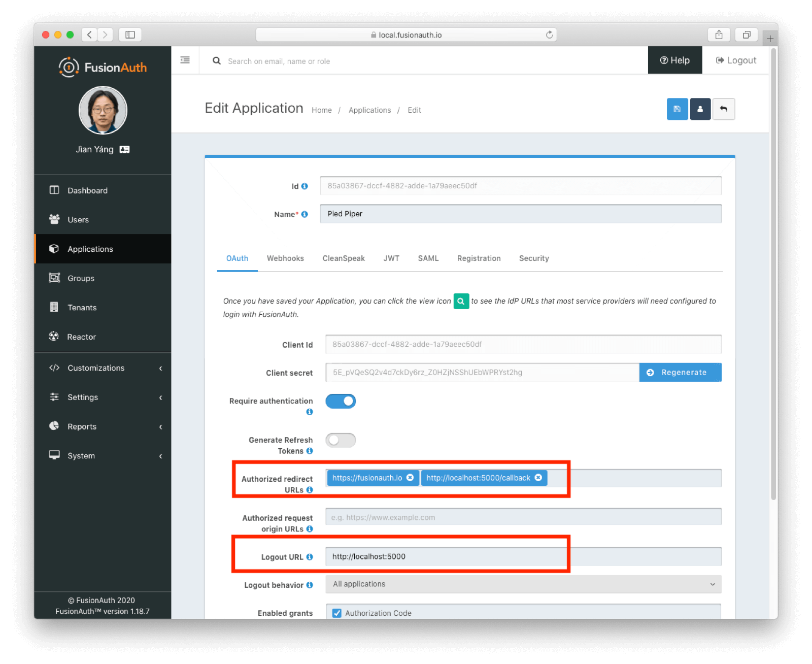Click the Client Id field
Viewport: 812px width, 664px height.
(523, 344)
